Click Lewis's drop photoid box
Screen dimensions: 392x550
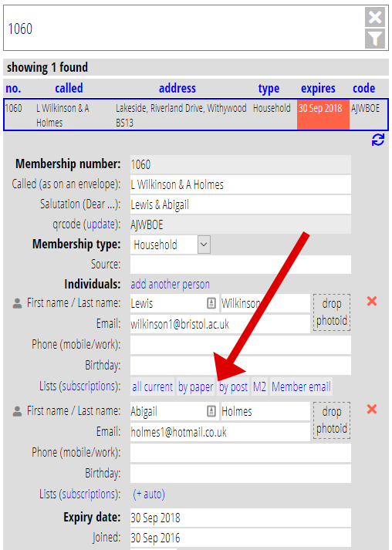tap(332, 312)
